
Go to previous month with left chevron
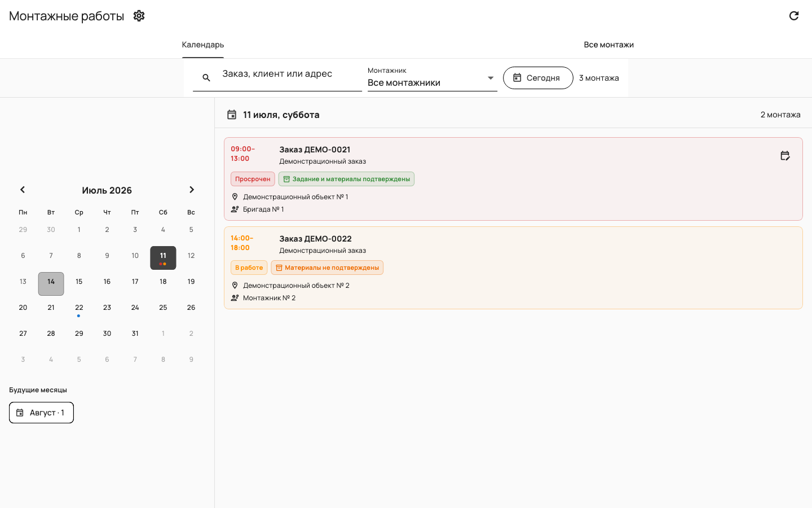point(23,190)
